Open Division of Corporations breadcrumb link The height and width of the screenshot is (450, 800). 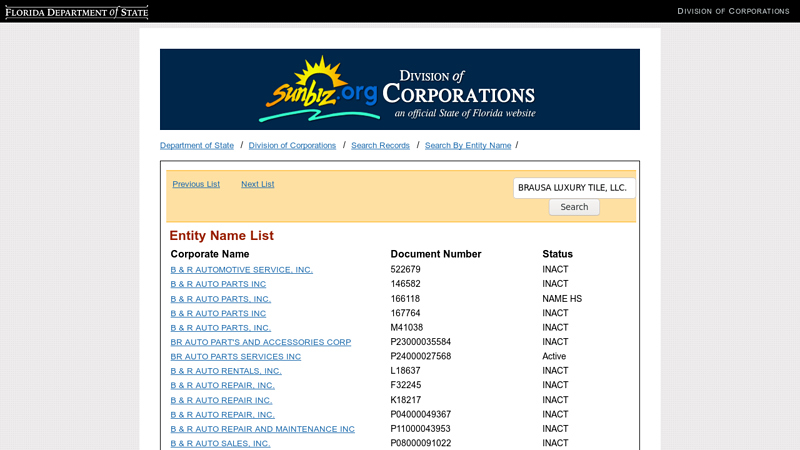(x=292, y=145)
